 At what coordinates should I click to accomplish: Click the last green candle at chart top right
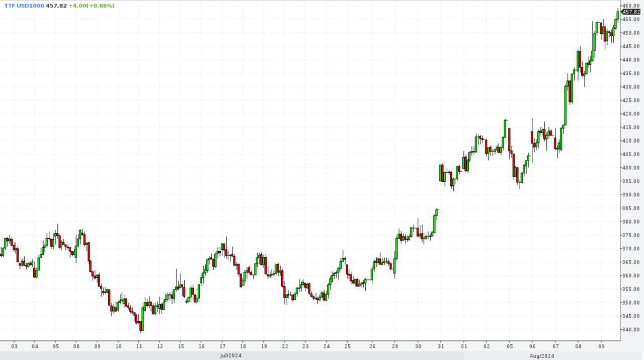pos(617,15)
